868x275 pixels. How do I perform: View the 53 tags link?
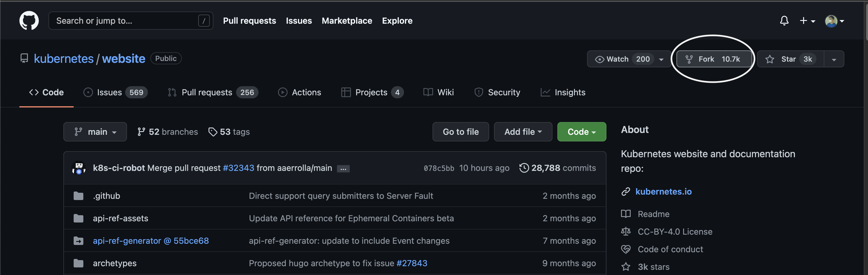pyautogui.click(x=229, y=132)
